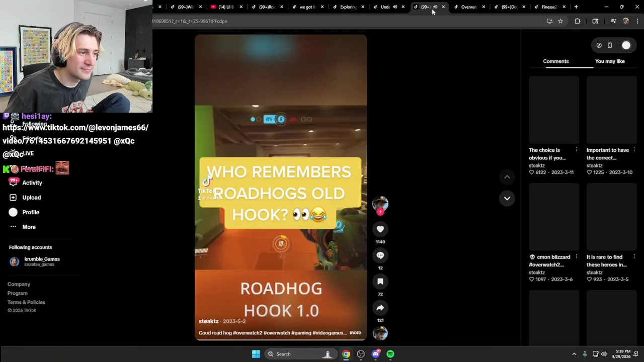Open the Chrome extensions puzzle icon
This screenshot has height=362, width=644.
click(577, 21)
